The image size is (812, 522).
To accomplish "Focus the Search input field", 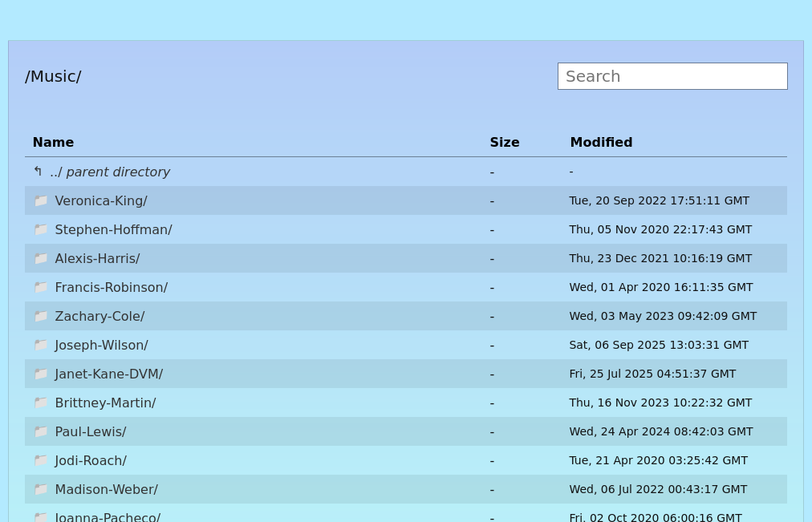I will pos(672,76).
